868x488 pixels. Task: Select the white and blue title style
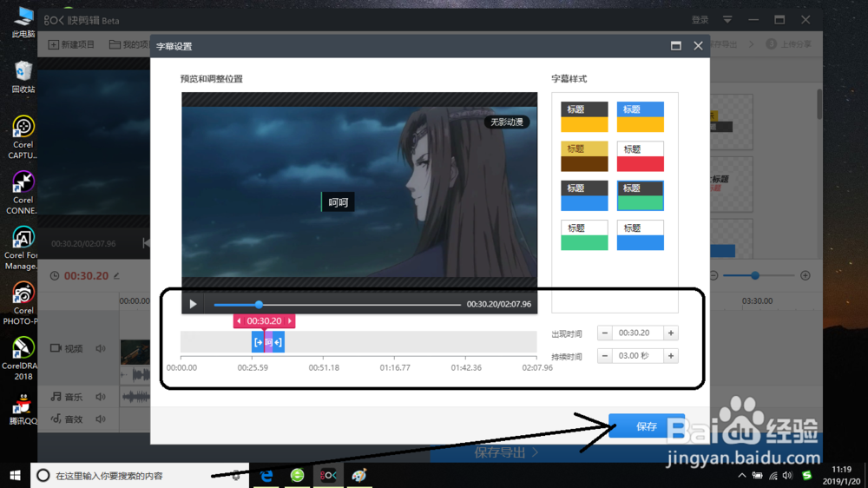coord(640,235)
